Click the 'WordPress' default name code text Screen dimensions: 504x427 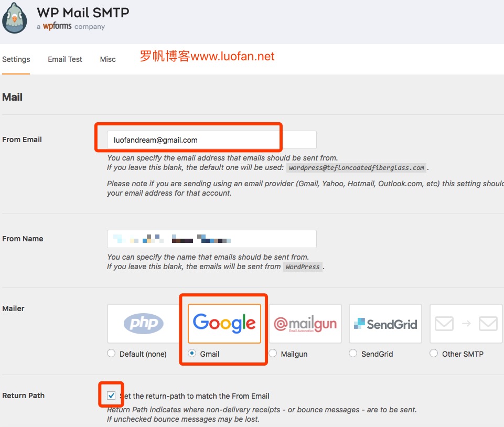click(x=303, y=267)
